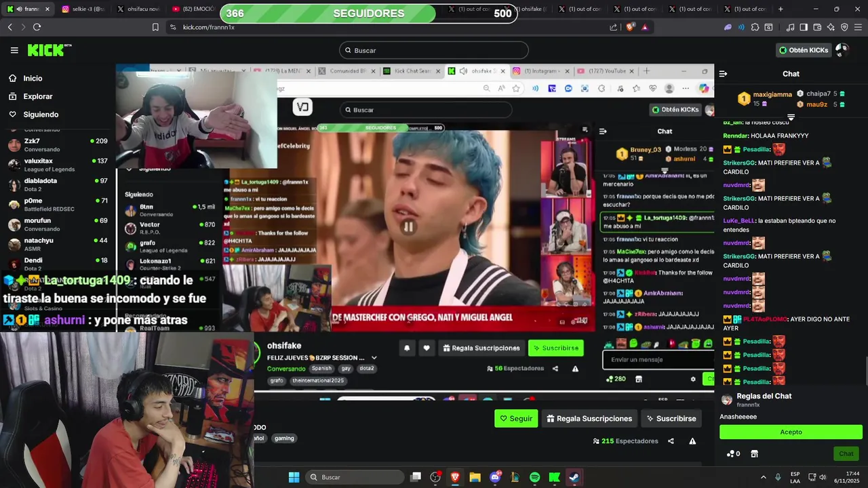Image resolution: width=868 pixels, height=488 pixels.
Task: Switch to the EMOCIÓ YouTube tab
Action: point(193,9)
